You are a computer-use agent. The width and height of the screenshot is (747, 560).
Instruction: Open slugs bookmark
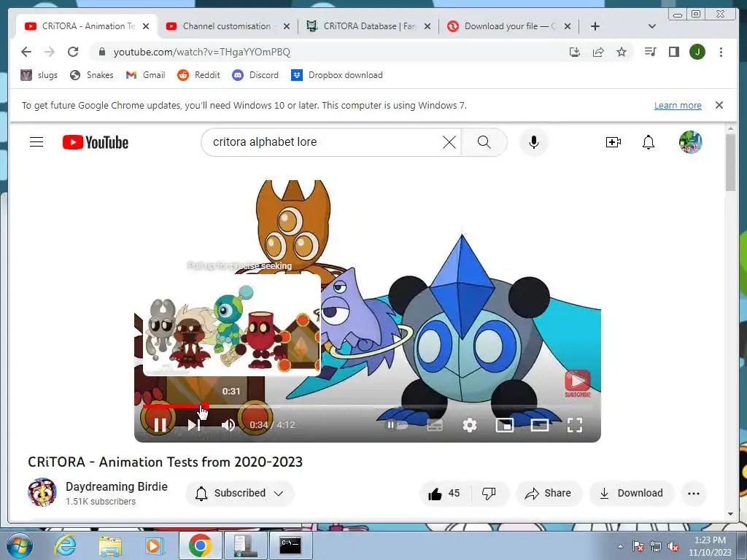[x=39, y=75]
